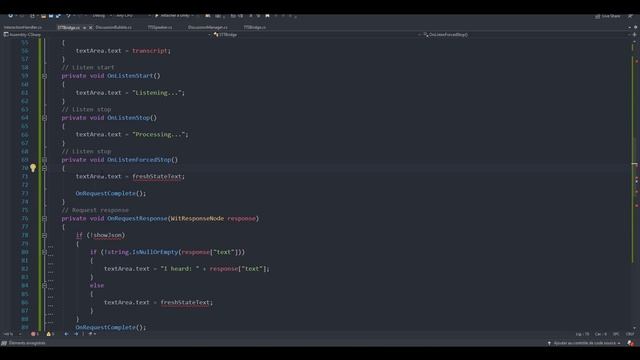Select the active STTBridge.cs tab

(69, 27)
